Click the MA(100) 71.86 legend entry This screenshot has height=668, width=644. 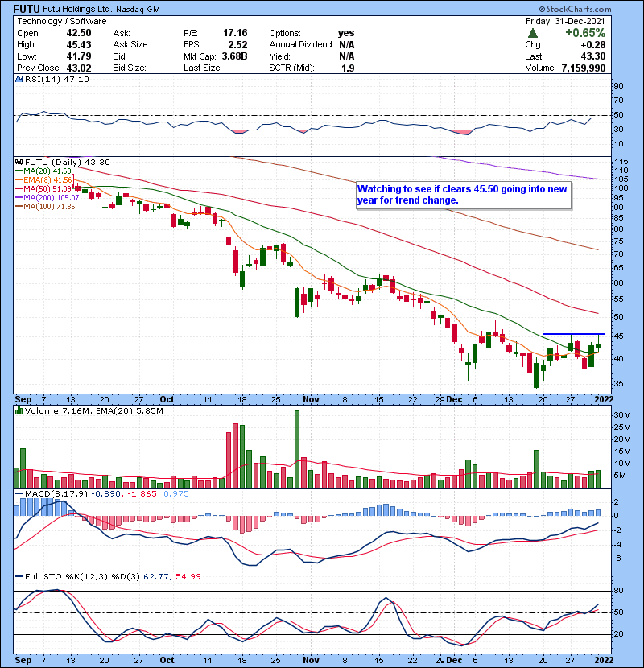49,207
